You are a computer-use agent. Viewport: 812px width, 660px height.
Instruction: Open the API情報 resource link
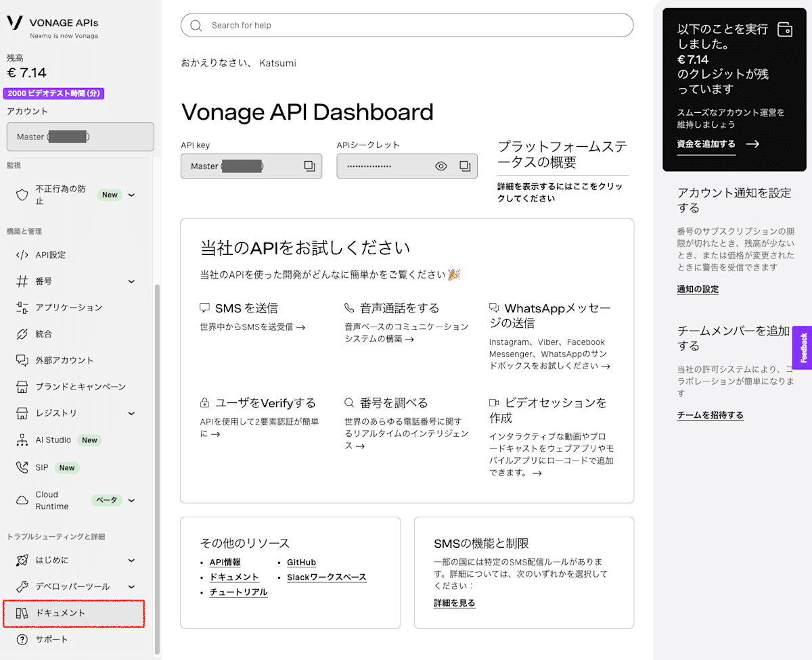[x=225, y=563]
